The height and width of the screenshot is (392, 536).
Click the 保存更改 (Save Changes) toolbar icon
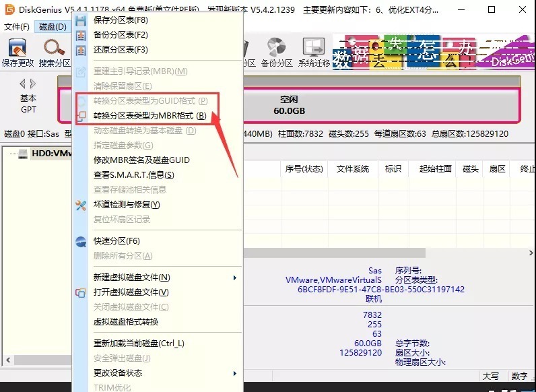(17, 48)
